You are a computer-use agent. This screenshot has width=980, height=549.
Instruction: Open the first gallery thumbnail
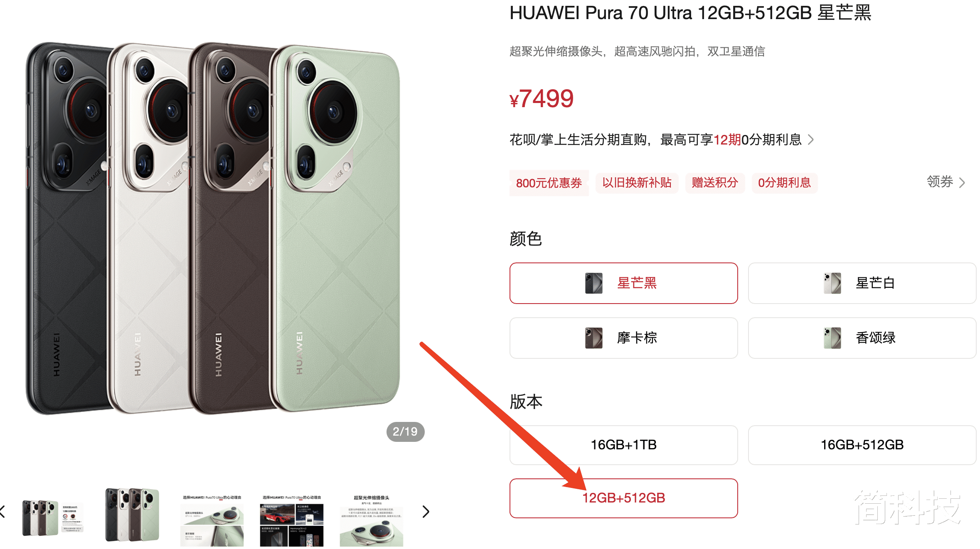53,517
